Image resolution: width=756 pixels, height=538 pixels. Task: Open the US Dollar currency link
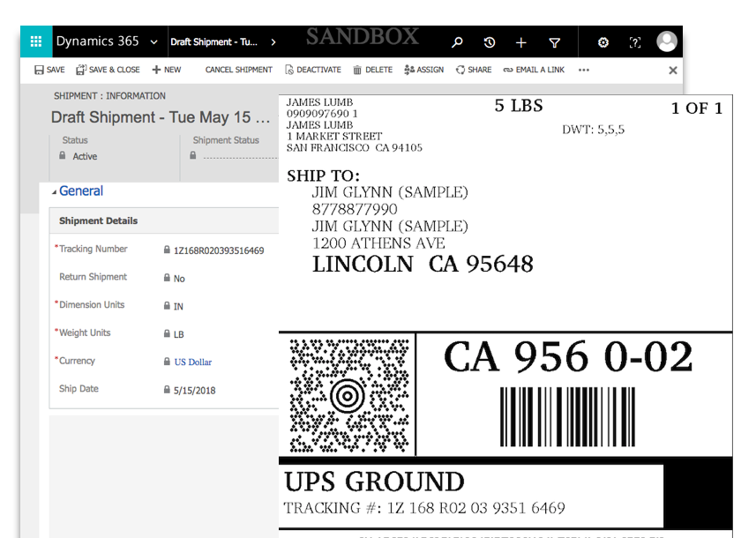pos(193,362)
